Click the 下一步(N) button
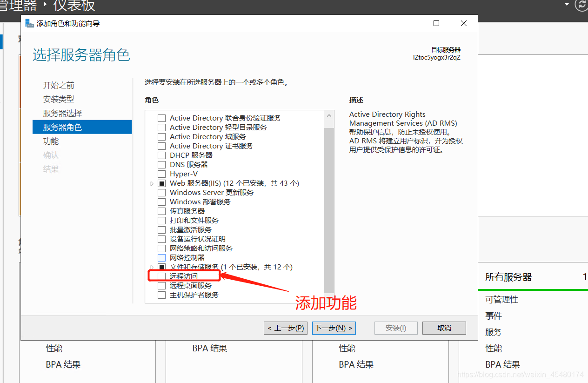 tap(334, 328)
